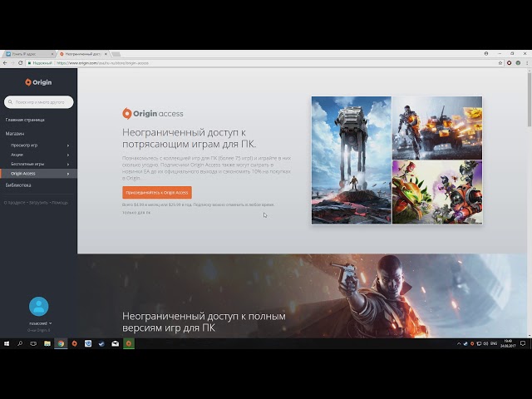
Task: Click the taskbar clock and date
Action: [x=508, y=343]
